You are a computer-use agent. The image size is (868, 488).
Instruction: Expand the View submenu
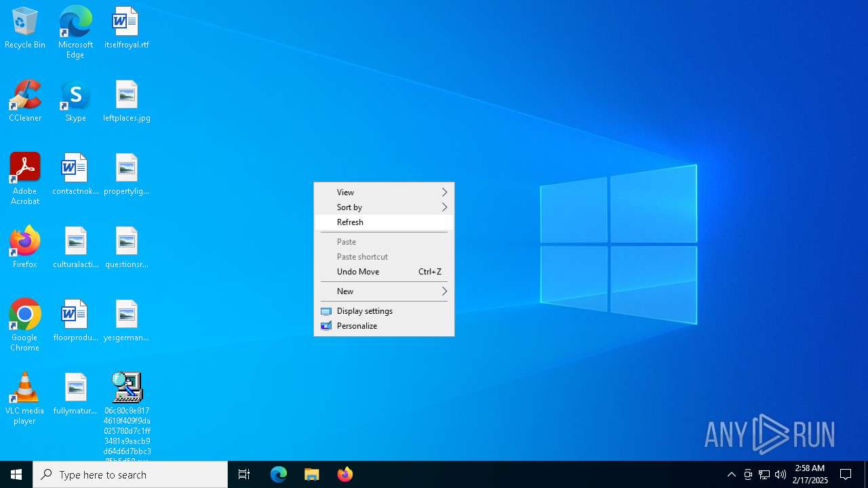[x=384, y=192]
